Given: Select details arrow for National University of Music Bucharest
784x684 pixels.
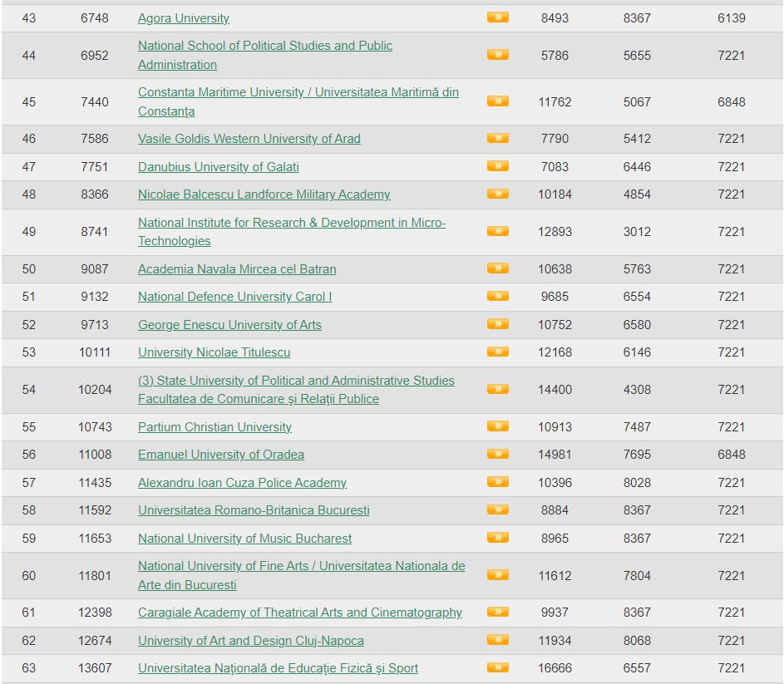Looking at the screenshot, I should click(x=497, y=537).
